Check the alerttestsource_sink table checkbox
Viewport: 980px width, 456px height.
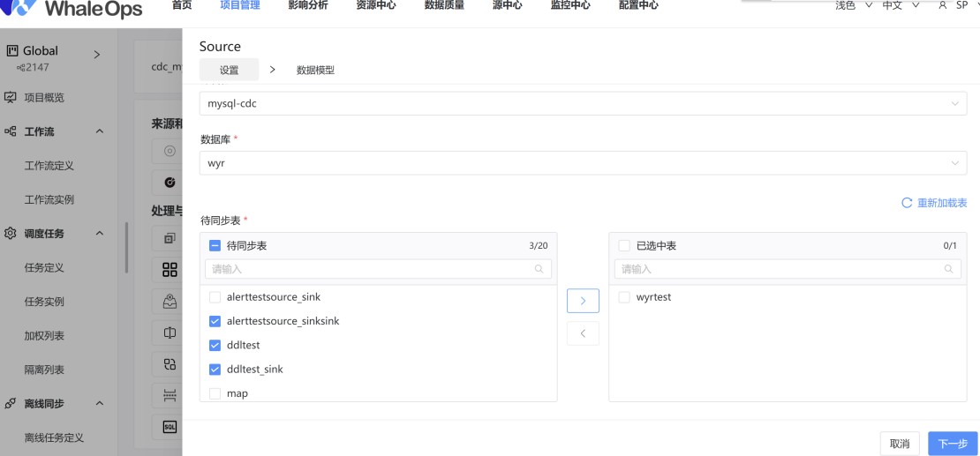pyautogui.click(x=215, y=297)
